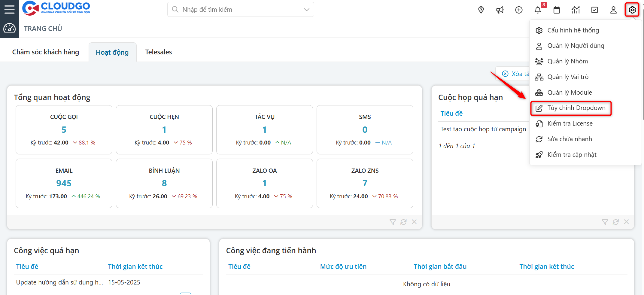Refresh the Cuộc họp quá hạn widget
The image size is (644, 295).
click(615, 222)
